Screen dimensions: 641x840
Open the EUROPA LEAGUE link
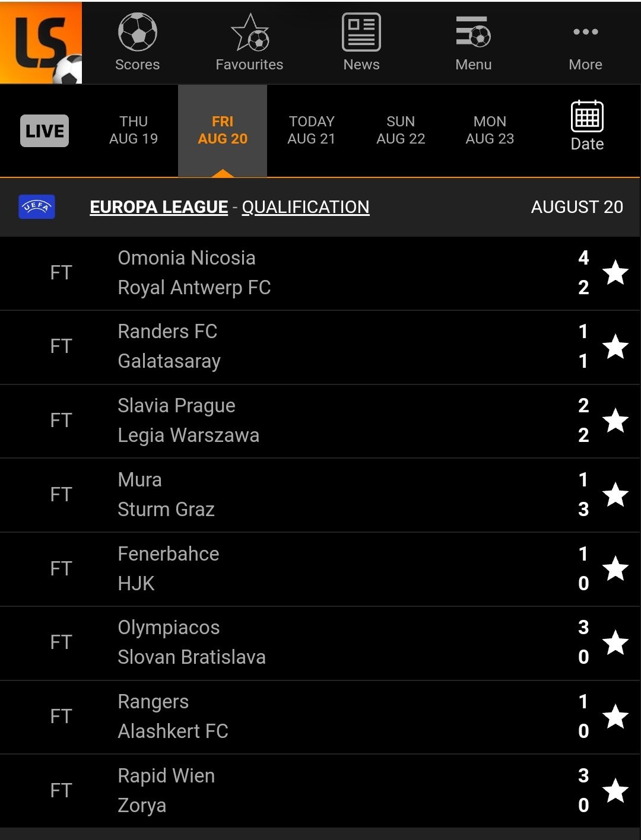pos(159,207)
